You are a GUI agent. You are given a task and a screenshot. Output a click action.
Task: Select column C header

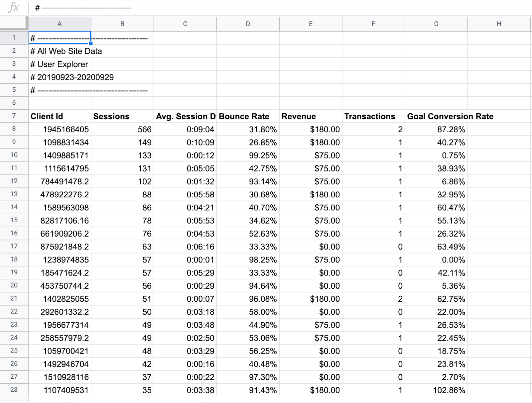click(x=185, y=24)
